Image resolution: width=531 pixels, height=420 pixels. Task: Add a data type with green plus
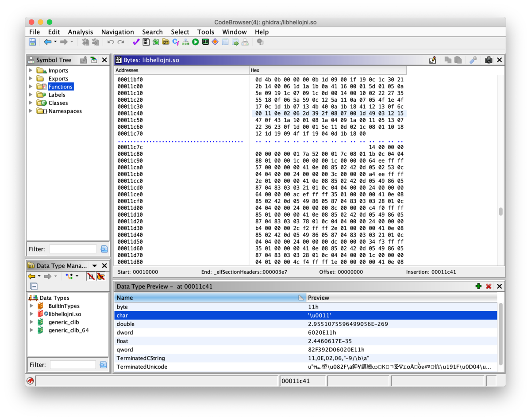pyautogui.click(x=478, y=286)
